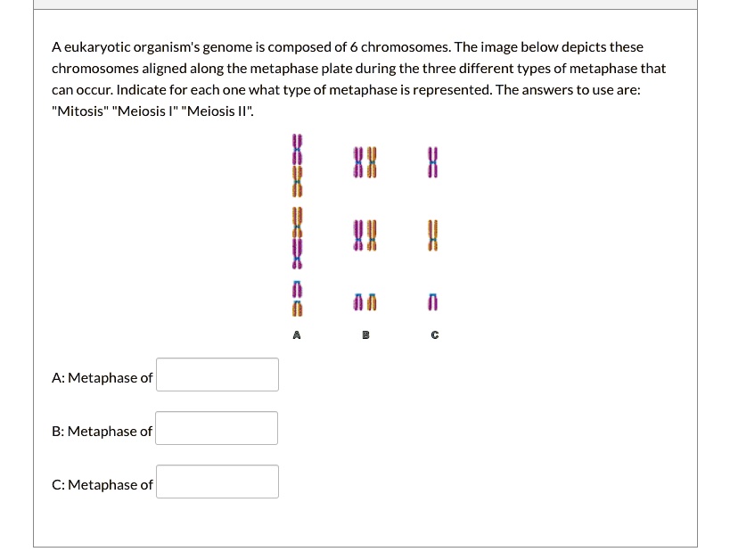Click the text 'B: Metaphase of'
The height and width of the screenshot is (560, 730).
[101, 431]
